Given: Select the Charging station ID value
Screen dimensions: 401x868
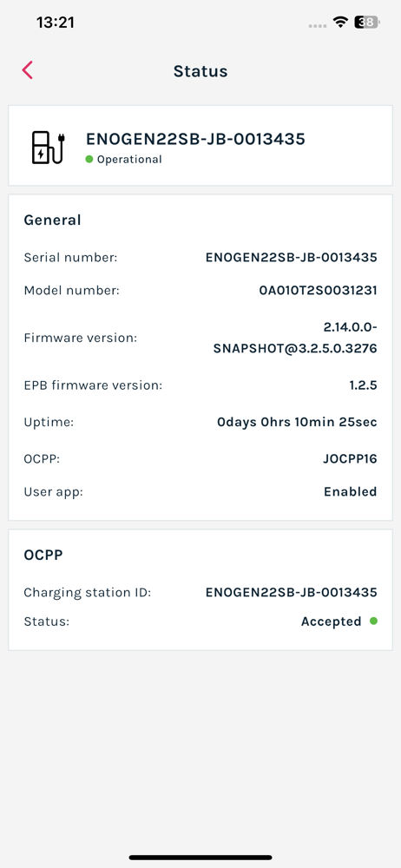Looking at the screenshot, I should click(292, 592).
